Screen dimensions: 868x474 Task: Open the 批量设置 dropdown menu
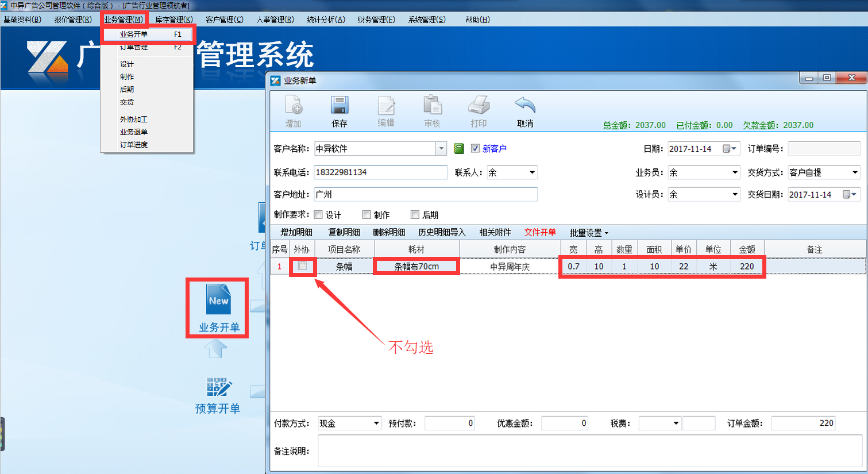point(589,233)
